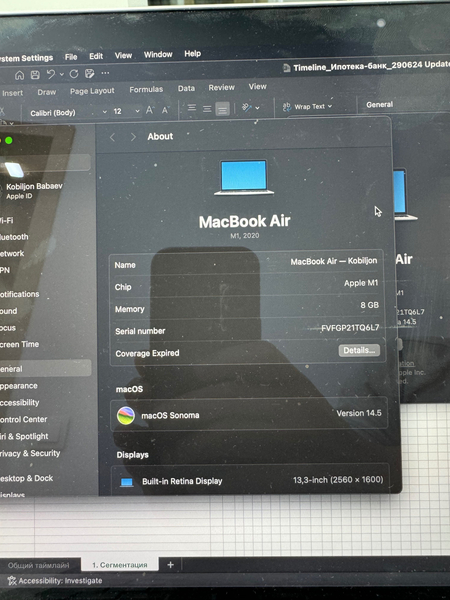The width and height of the screenshot is (450, 600).
Task: Switch to the Formulas ribbon tab
Action: click(146, 90)
